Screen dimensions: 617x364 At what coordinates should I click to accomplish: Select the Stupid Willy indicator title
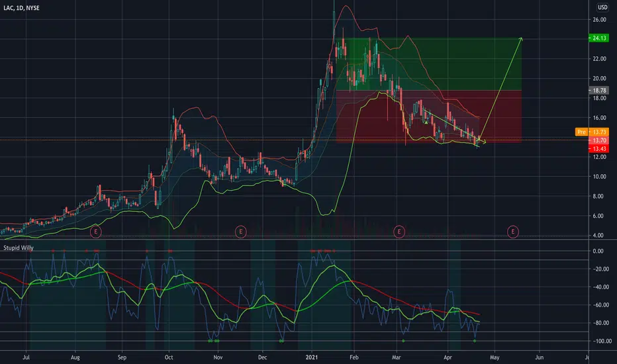point(19,248)
